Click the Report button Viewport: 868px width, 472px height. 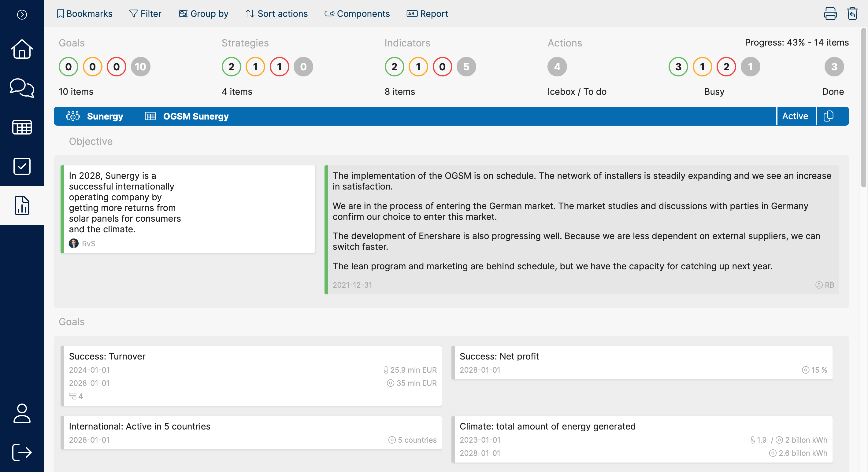click(x=427, y=14)
